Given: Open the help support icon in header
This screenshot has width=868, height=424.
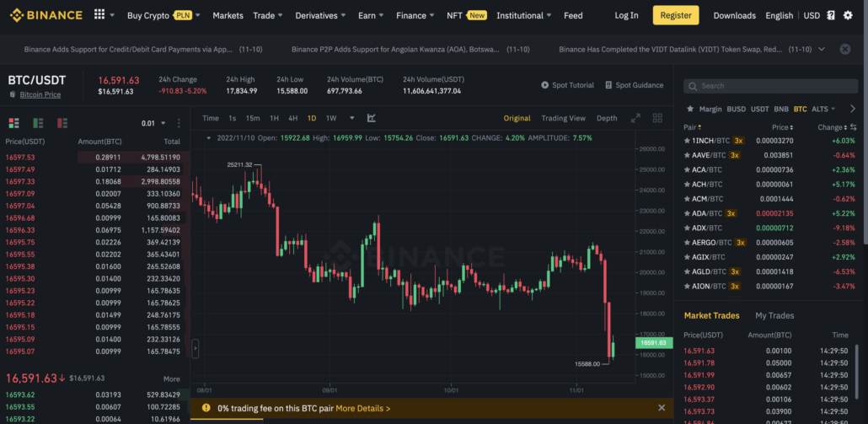Looking at the screenshot, I should [830, 15].
